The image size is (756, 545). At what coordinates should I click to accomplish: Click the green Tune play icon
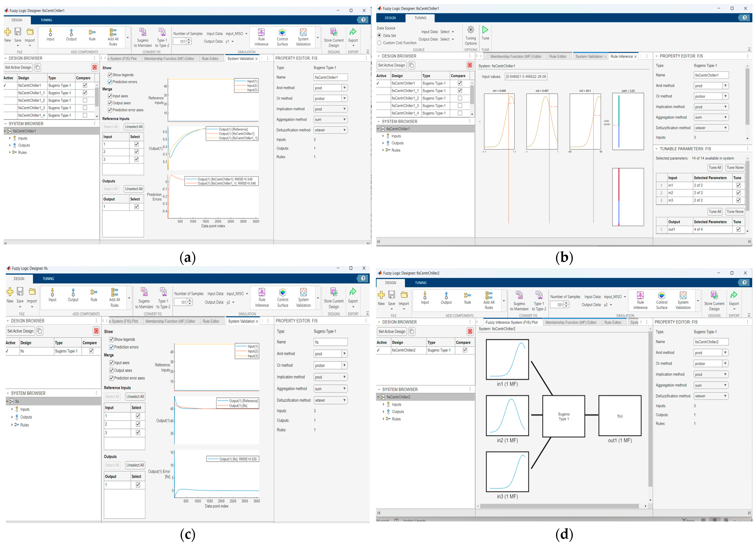coord(485,30)
